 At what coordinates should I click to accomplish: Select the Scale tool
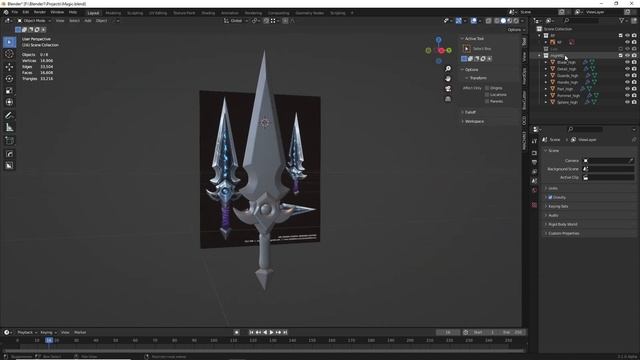click(9, 90)
